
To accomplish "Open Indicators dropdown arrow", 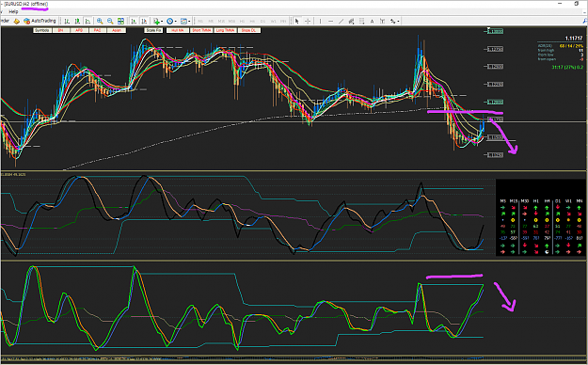I will [162, 22].
